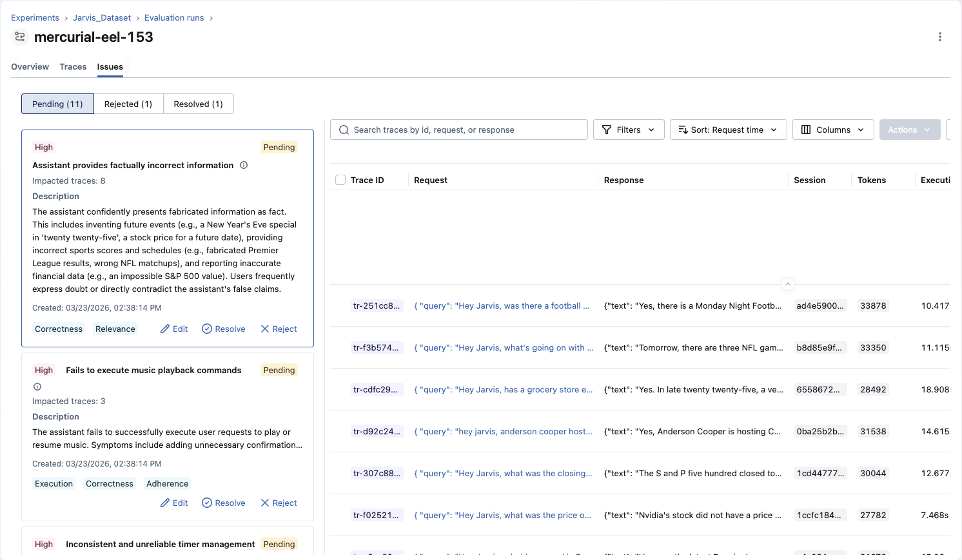Show Rejected issues
Viewport: 962px width, 560px height.
pos(128,104)
